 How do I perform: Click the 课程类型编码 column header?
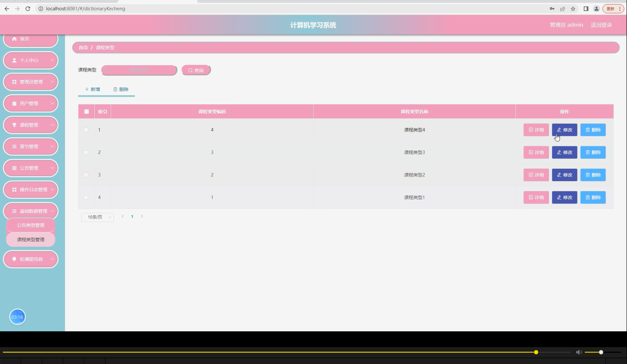tap(212, 112)
